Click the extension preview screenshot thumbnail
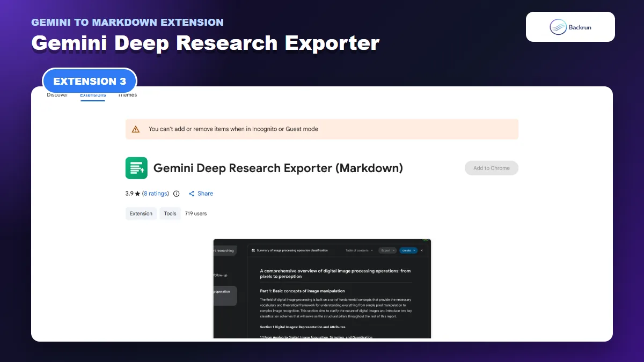644x362 pixels. 322,289
